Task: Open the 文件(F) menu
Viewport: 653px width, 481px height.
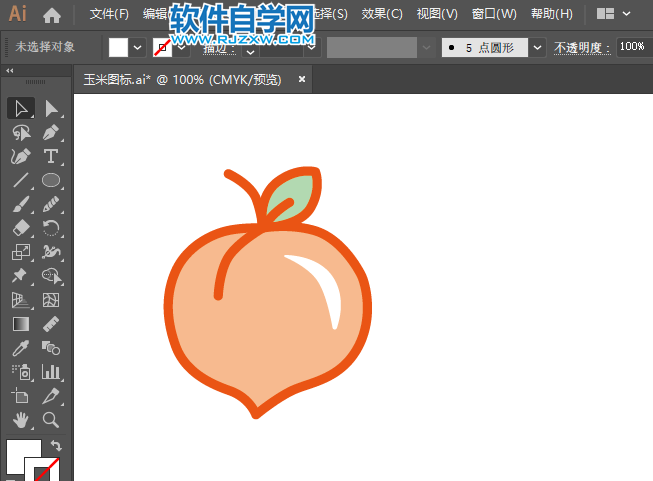Action: coord(109,14)
